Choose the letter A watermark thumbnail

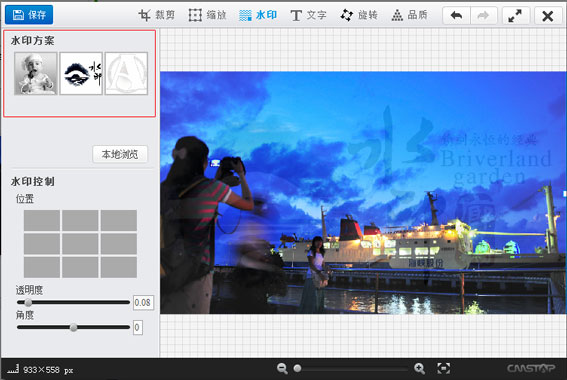(x=126, y=73)
